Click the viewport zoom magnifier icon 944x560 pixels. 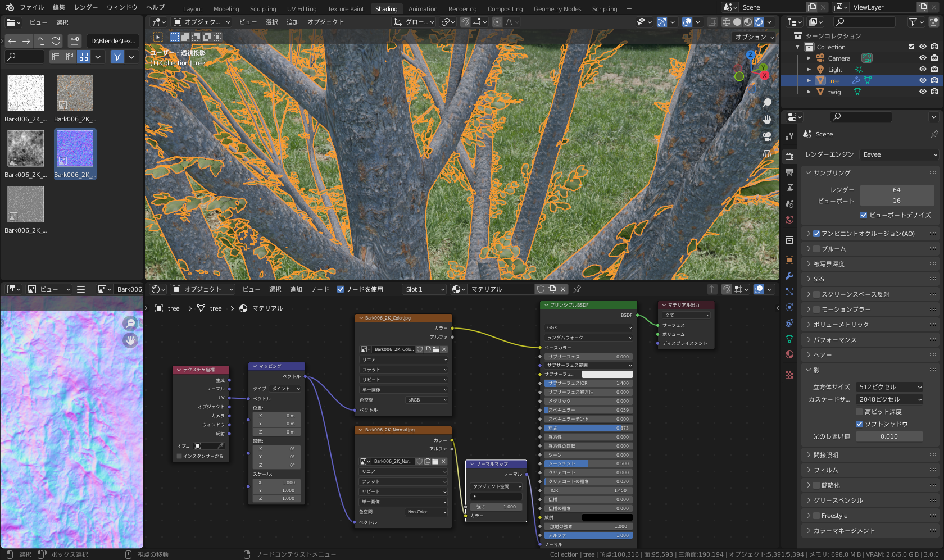click(x=767, y=103)
